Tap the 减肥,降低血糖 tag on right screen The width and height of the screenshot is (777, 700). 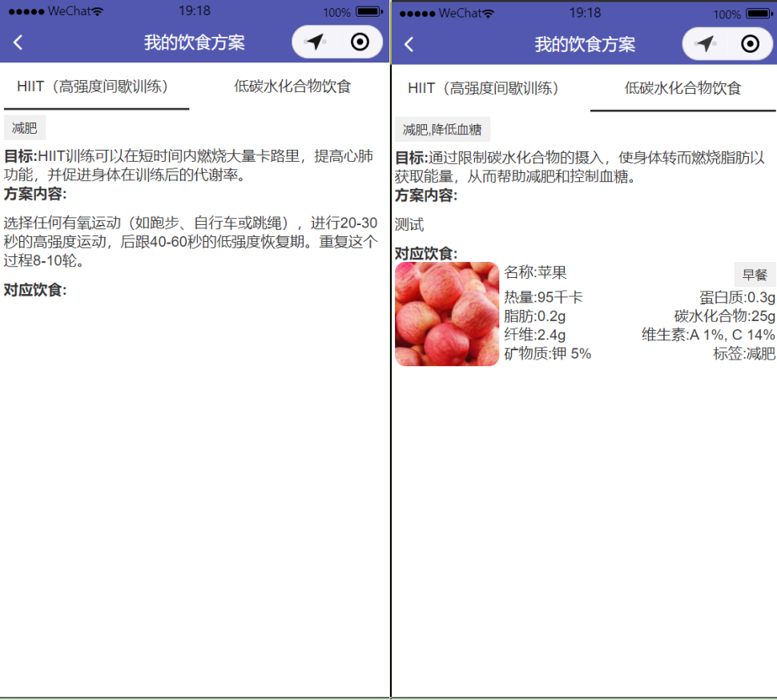click(x=442, y=130)
